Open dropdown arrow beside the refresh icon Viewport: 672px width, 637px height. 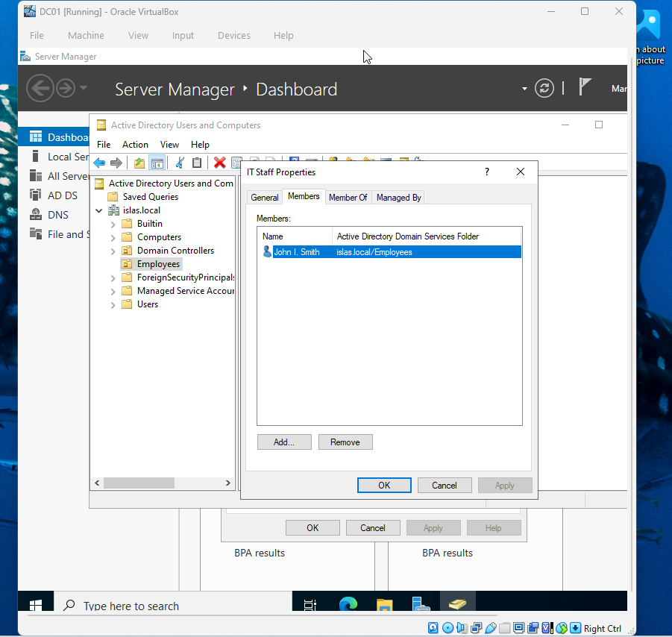(524, 89)
